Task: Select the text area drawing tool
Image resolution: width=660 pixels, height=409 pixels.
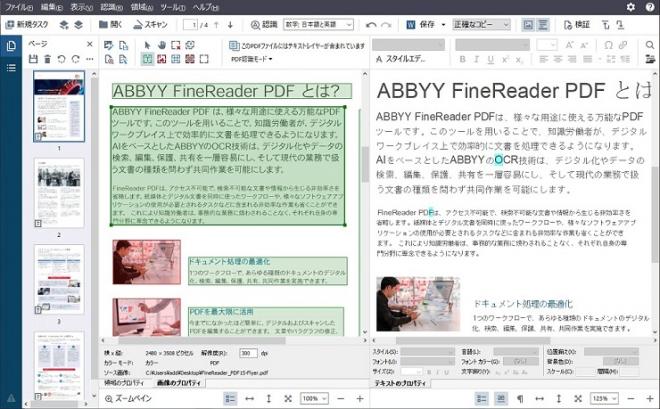Action: pos(147,59)
